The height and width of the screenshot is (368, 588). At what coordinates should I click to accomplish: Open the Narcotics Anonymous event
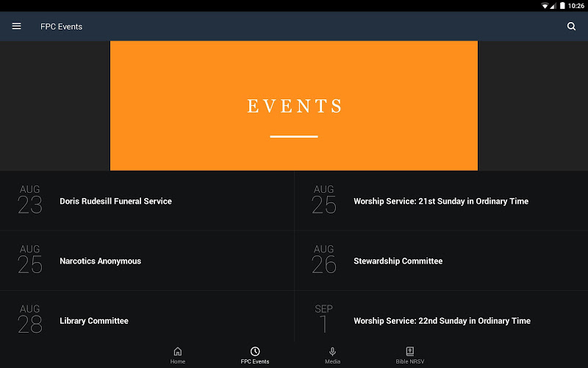147,261
